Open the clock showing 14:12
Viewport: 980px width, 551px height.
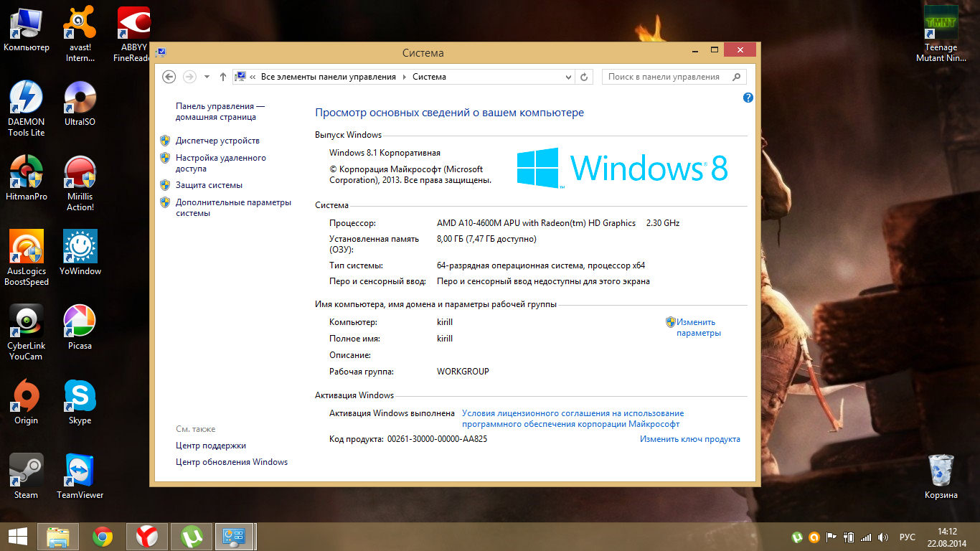pos(948,537)
